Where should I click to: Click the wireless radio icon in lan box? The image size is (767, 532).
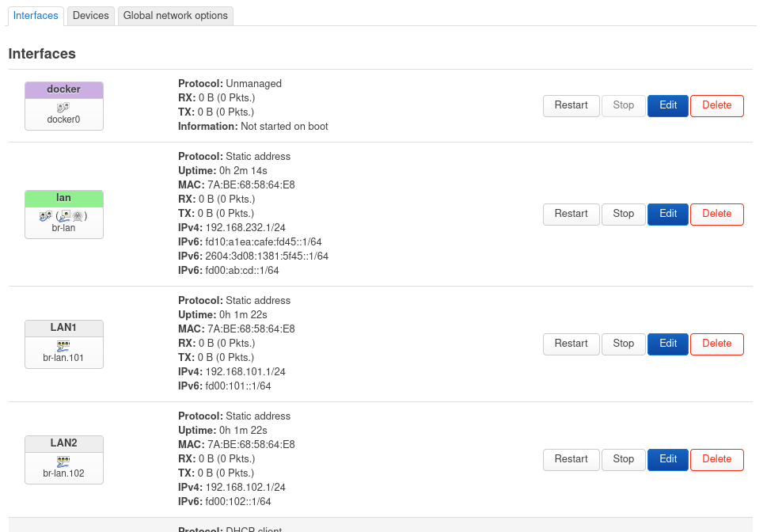tap(78, 215)
